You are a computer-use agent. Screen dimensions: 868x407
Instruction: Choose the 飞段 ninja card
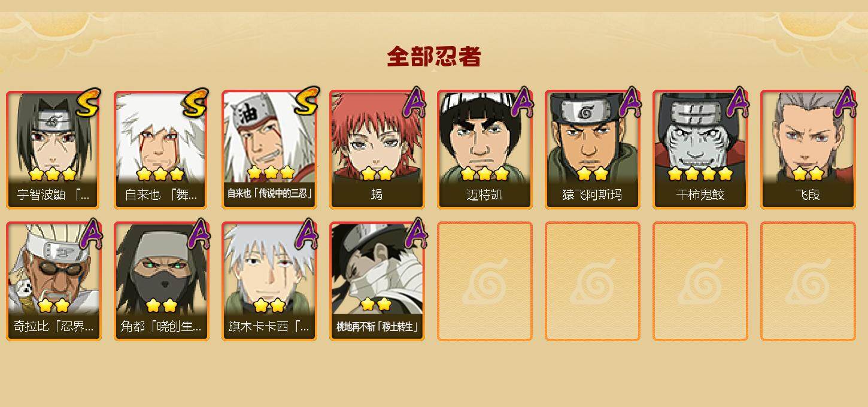[x=808, y=150]
